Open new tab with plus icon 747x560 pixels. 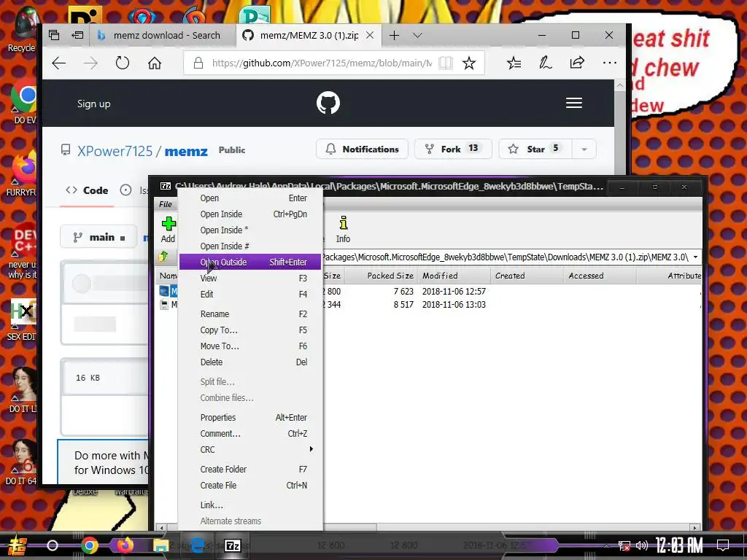click(x=394, y=35)
